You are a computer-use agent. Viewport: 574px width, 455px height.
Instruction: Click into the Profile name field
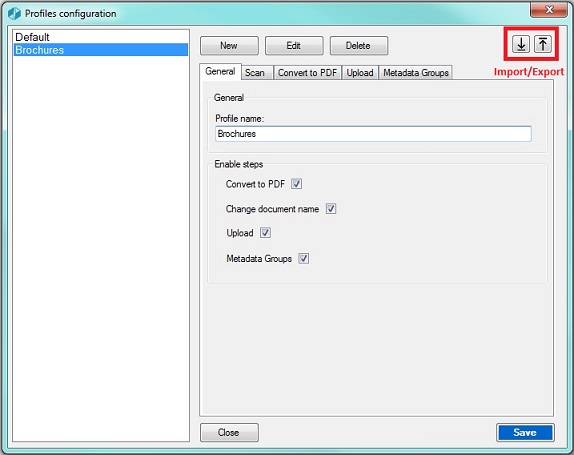click(x=373, y=134)
